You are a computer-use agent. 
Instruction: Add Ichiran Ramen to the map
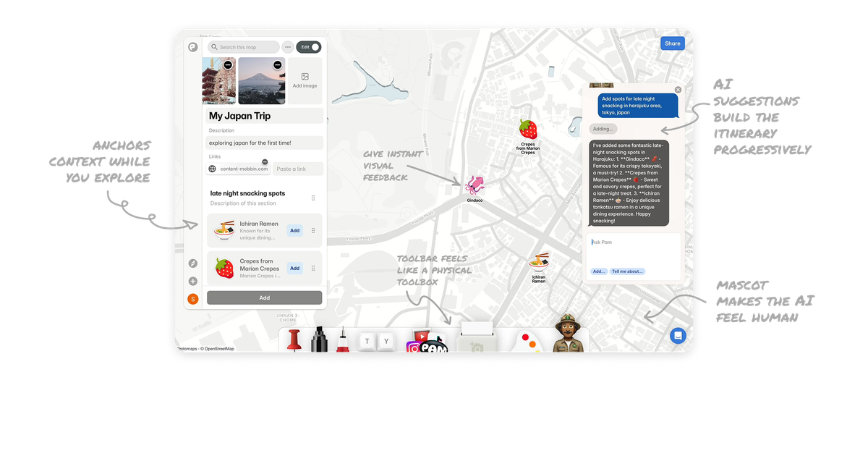(294, 231)
